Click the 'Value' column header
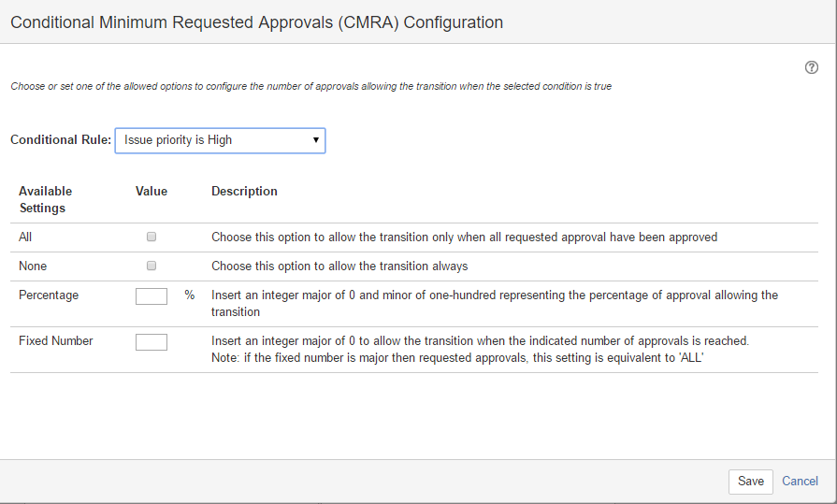 [x=152, y=191]
